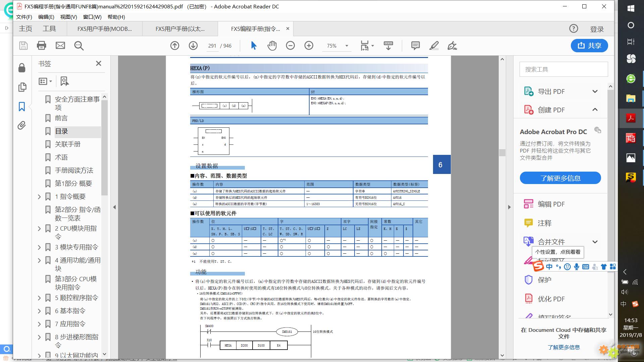Click the 搜索工具 search field
Screen dimensions: 644x362
[x=563, y=69]
